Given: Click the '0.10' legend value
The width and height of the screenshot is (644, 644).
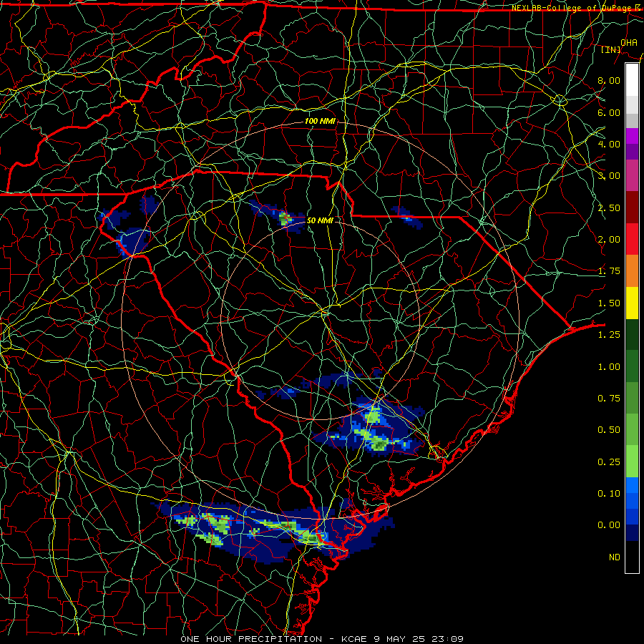Looking at the screenshot, I should [x=609, y=494].
